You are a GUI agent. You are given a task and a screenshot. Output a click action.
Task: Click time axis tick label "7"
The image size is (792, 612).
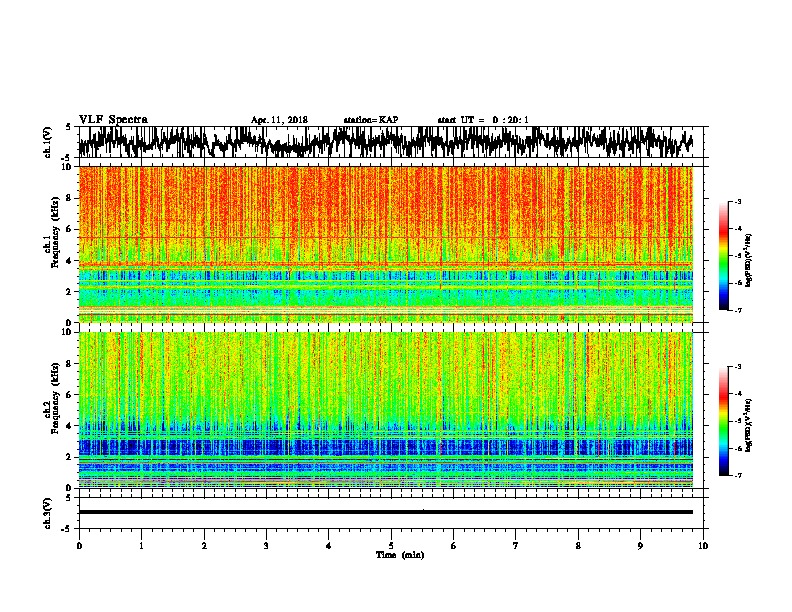pyautogui.click(x=516, y=546)
